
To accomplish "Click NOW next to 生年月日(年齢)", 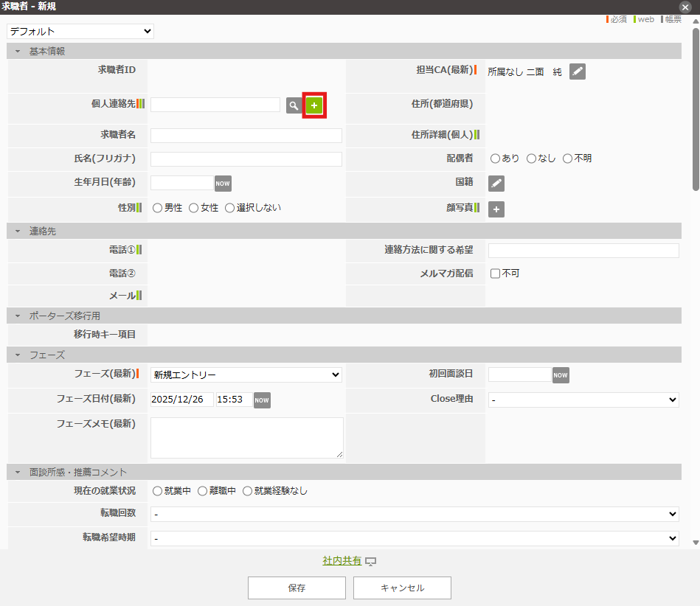I will point(222,183).
